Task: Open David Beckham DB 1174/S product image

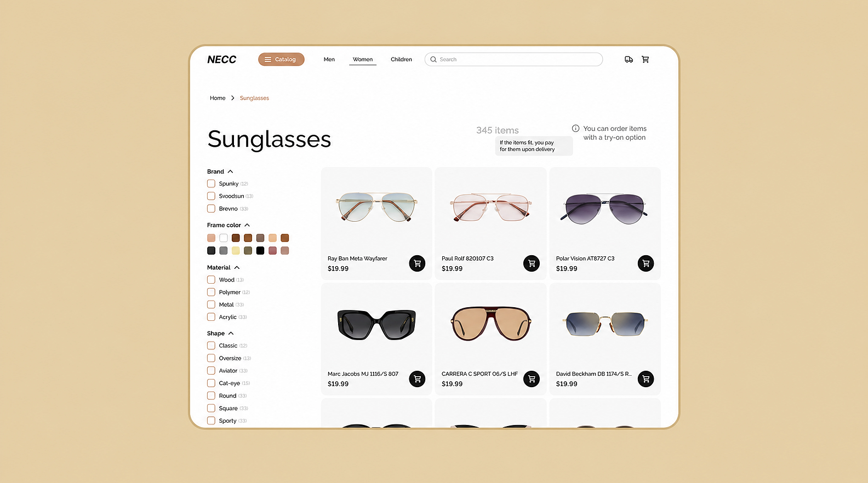Action: click(x=604, y=323)
